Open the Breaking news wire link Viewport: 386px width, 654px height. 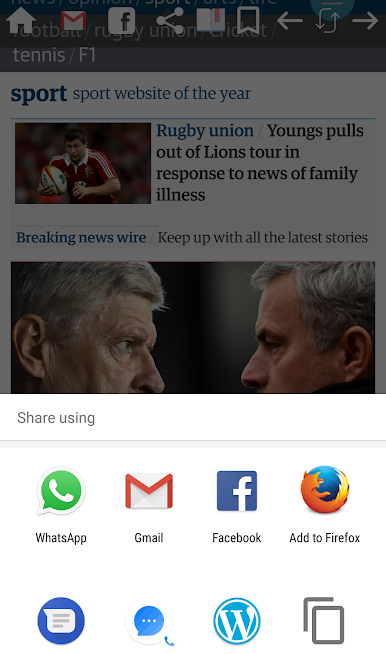81,237
